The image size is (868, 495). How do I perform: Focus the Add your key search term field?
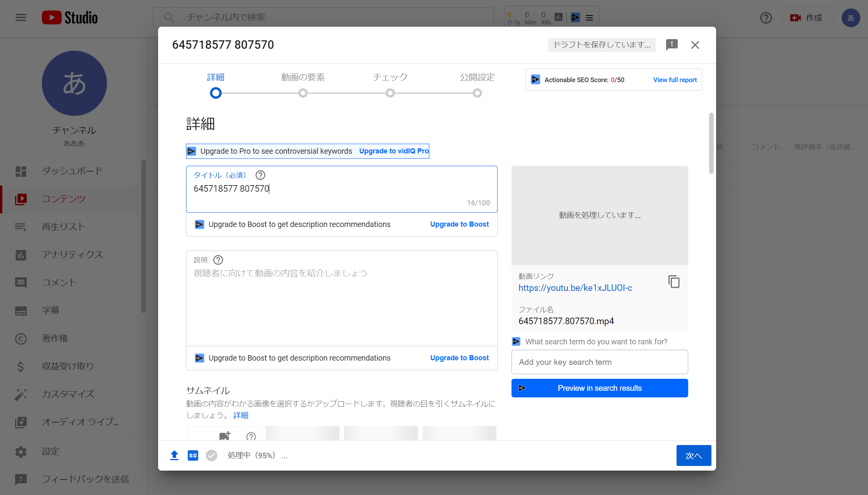point(599,362)
